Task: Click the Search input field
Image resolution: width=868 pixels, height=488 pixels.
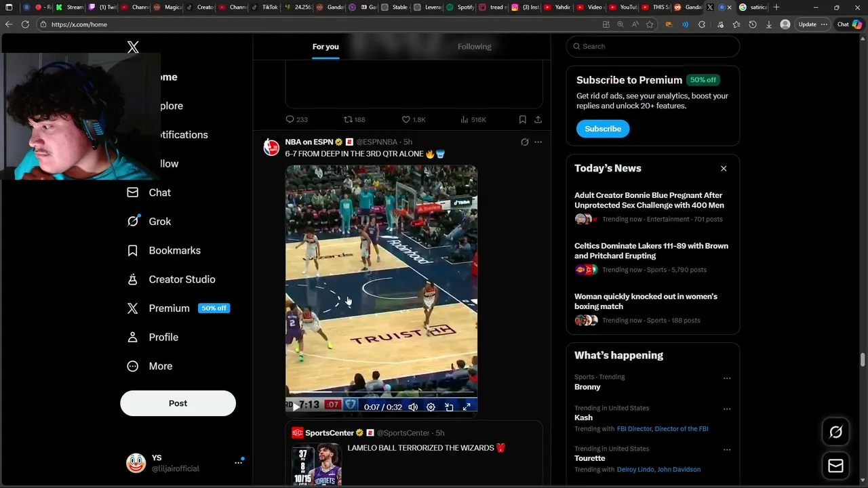Action: coord(652,47)
